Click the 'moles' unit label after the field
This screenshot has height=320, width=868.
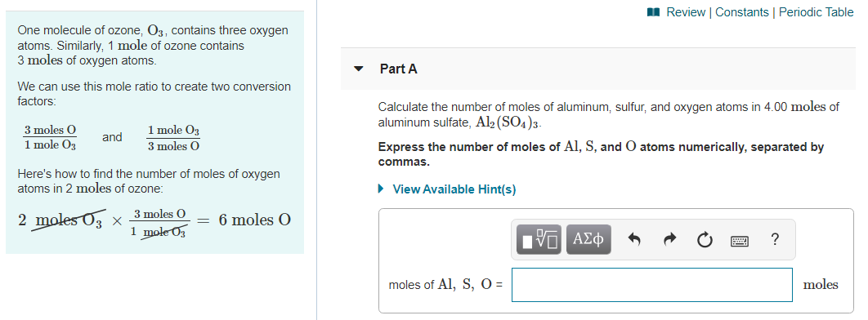click(821, 285)
